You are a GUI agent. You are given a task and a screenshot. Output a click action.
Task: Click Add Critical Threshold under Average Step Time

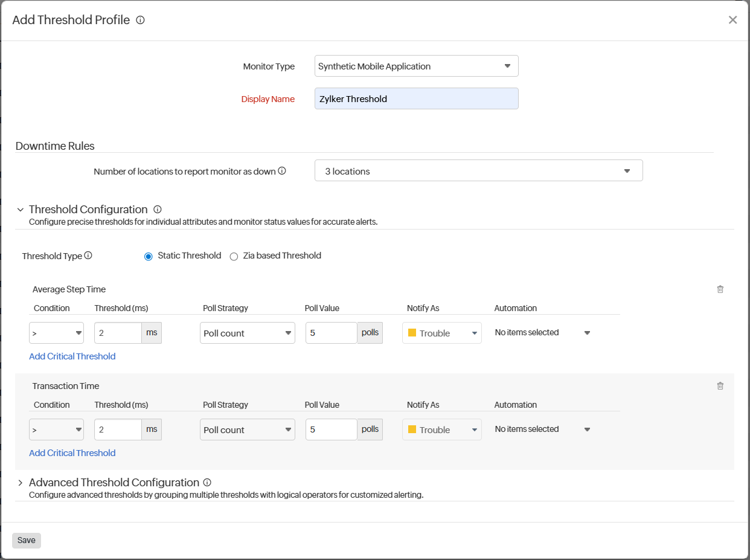point(72,356)
